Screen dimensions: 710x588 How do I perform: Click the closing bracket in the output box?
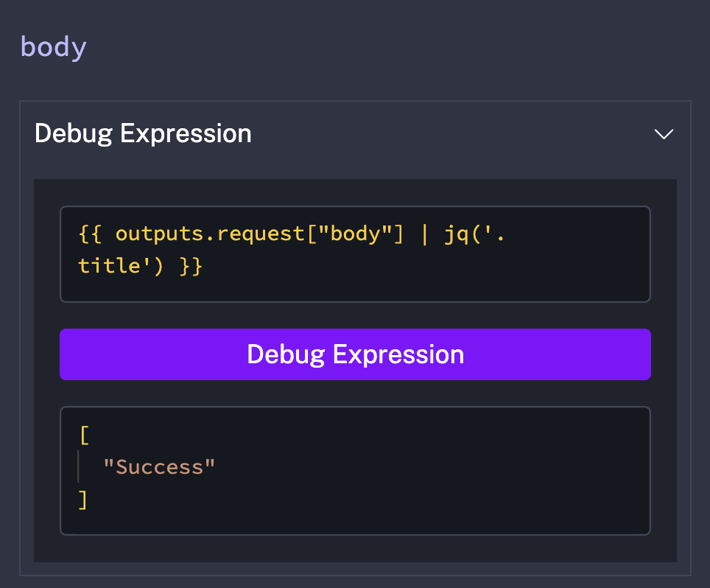[x=83, y=499]
